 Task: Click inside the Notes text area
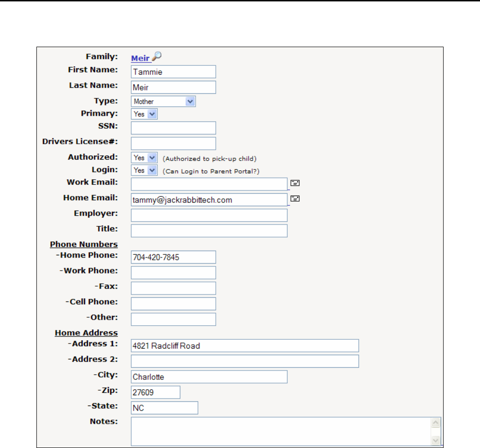(x=281, y=432)
